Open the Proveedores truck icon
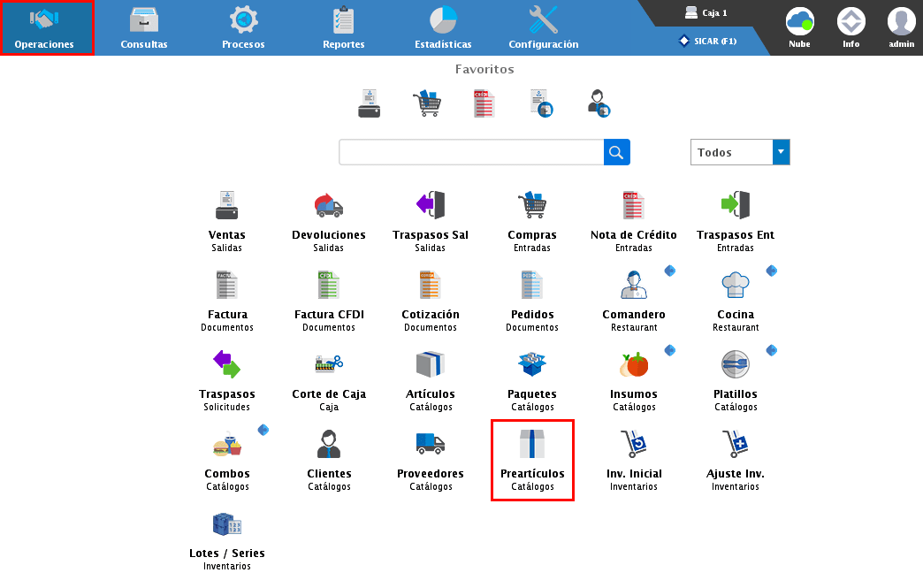The height and width of the screenshot is (588, 923). click(x=430, y=446)
